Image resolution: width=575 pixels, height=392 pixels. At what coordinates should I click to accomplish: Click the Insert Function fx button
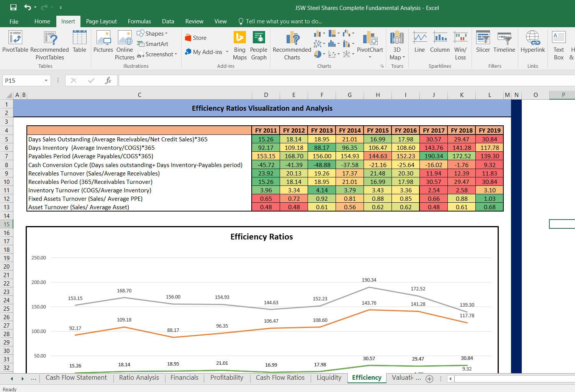[108, 80]
